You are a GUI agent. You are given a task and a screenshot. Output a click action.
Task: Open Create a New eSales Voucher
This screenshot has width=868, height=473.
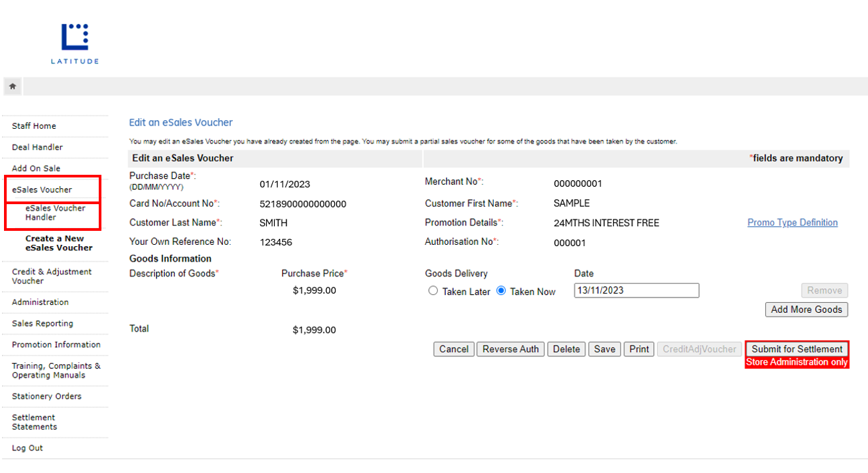tap(59, 243)
